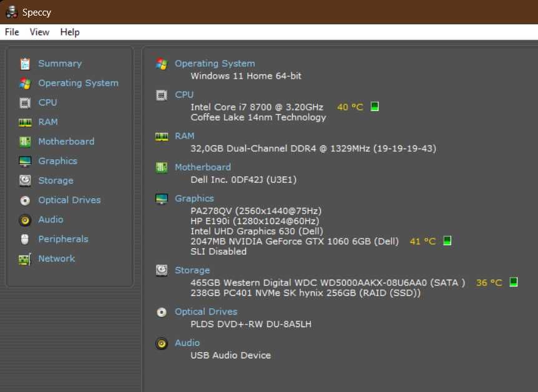Viewport: 538px width, 392px height.
Task: Open the Help menu
Action: pos(70,32)
